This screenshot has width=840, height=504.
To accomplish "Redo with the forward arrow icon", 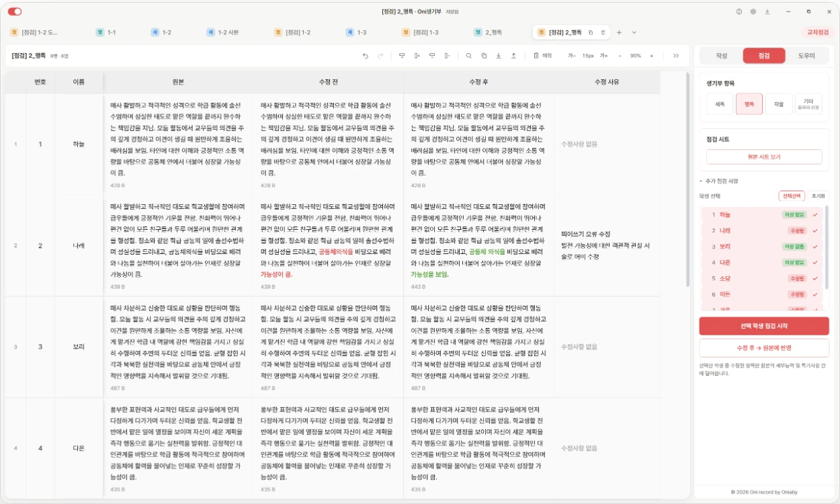I will point(380,56).
